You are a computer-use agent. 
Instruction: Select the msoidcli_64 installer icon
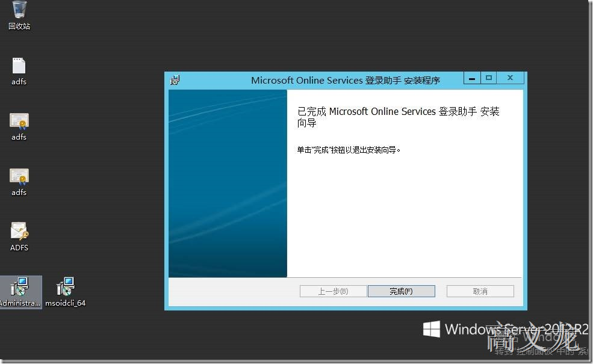click(x=66, y=292)
